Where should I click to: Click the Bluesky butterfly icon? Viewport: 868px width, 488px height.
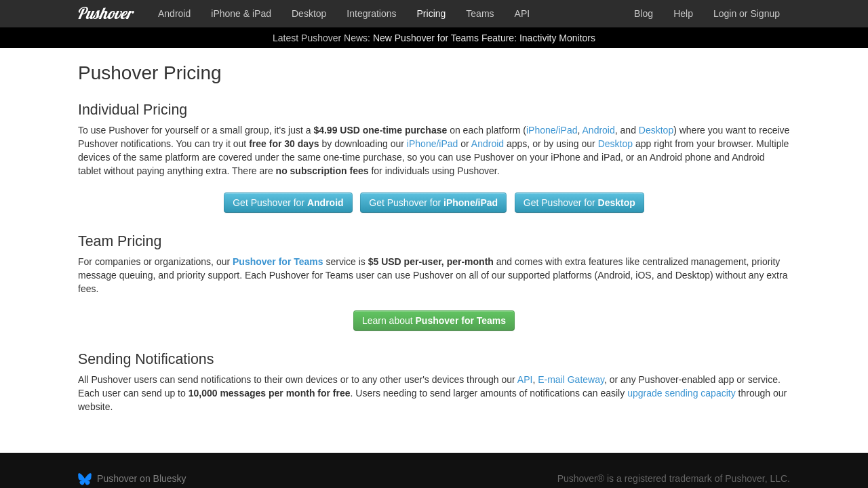point(85,479)
